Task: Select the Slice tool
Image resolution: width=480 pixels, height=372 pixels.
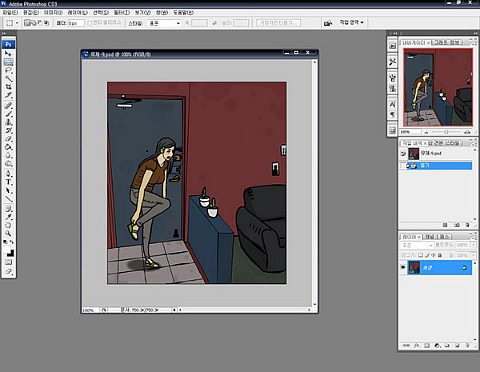Action: (8, 95)
